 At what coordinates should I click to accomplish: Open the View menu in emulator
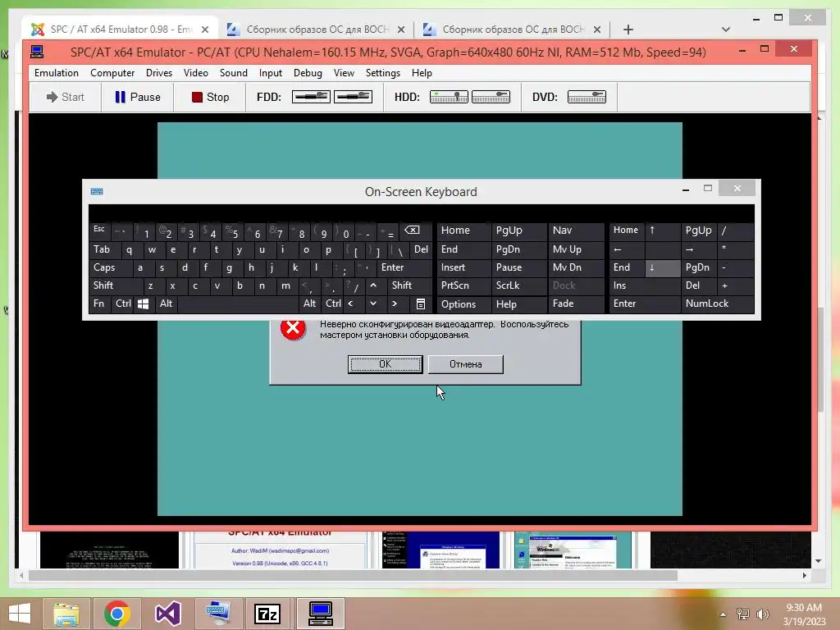[344, 73]
